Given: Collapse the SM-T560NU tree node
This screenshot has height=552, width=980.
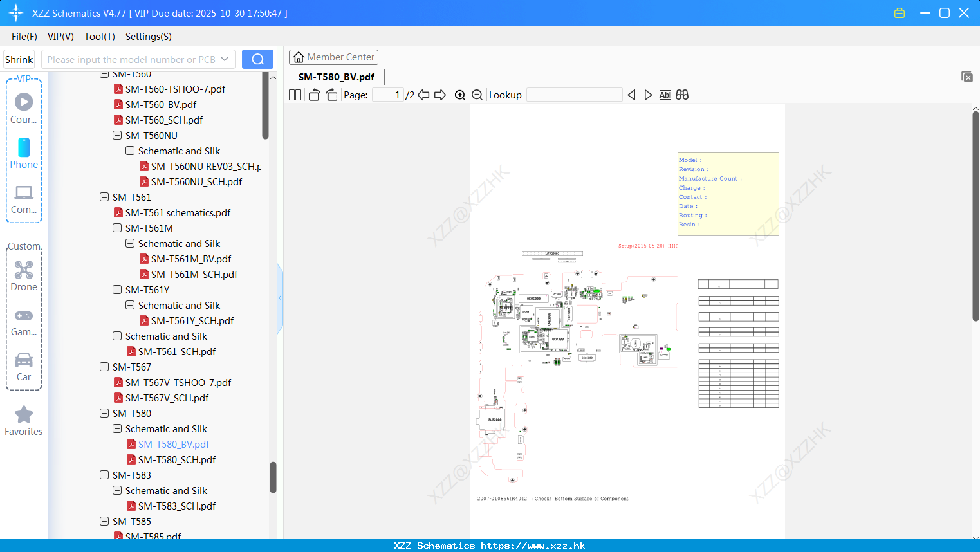Looking at the screenshot, I should click(117, 135).
